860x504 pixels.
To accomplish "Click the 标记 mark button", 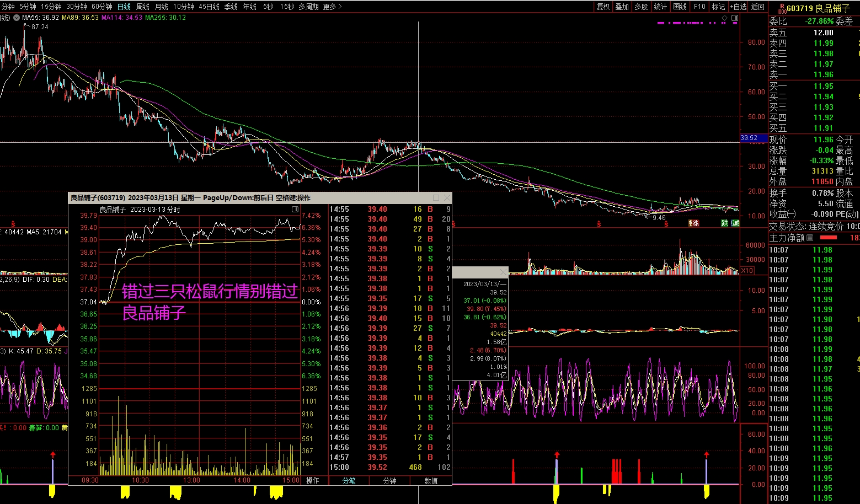I will click(718, 7).
